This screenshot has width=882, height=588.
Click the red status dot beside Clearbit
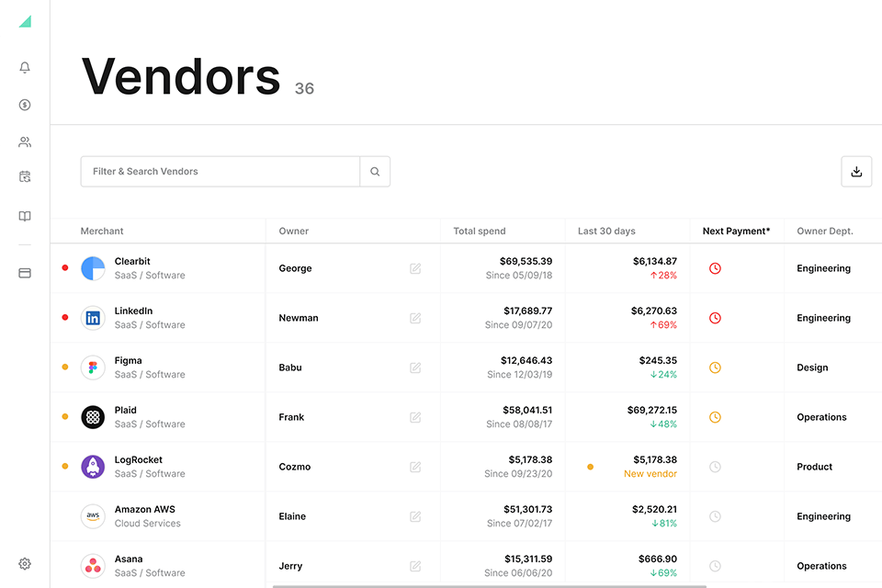[x=65, y=268]
